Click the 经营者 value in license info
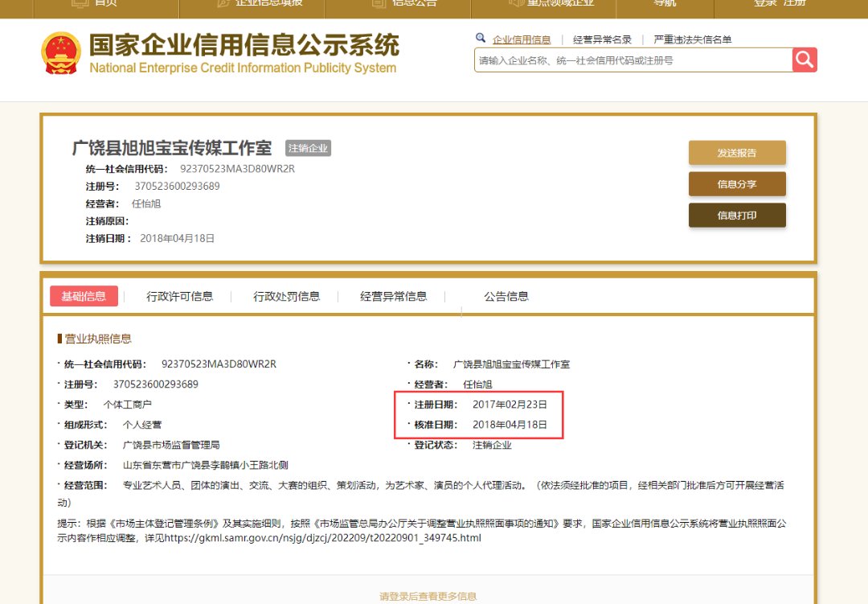The image size is (868, 604). coord(477,384)
